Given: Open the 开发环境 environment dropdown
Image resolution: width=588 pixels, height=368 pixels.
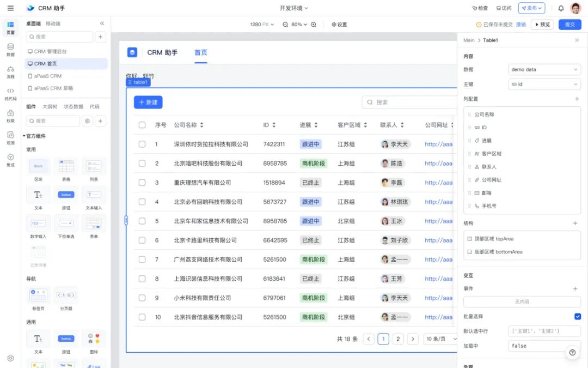Looking at the screenshot, I should pyautogui.click(x=293, y=8).
